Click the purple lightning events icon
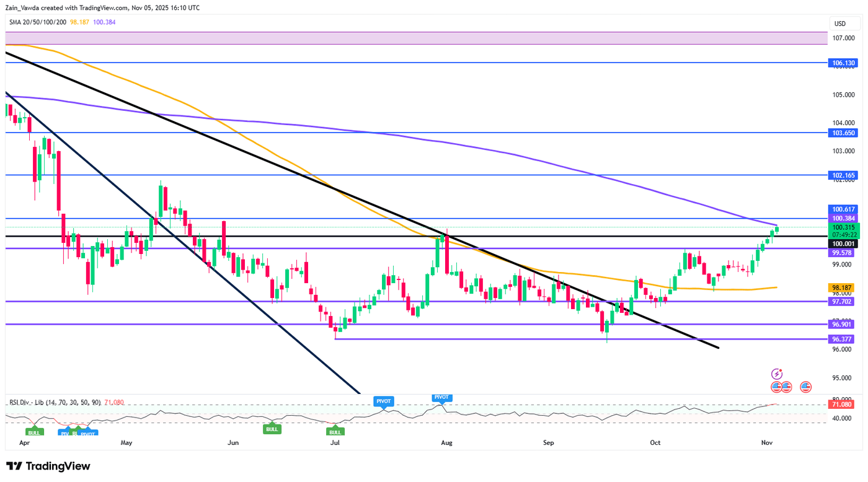 (x=777, y=374)
